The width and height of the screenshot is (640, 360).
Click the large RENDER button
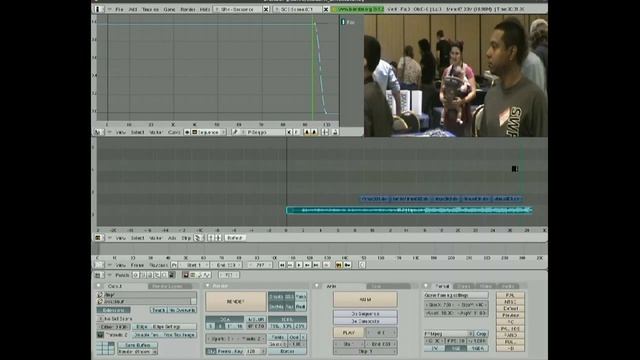[x=236, y=301]
